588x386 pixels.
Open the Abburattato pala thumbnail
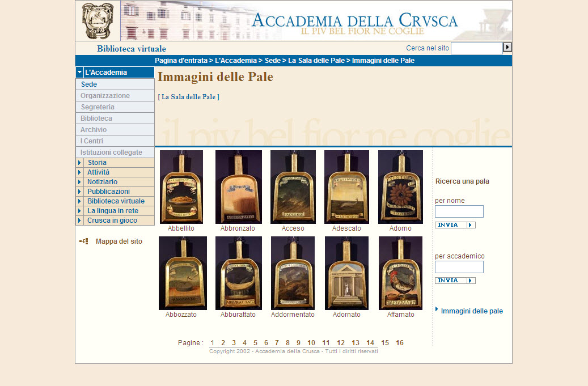(x=239, y=273)
